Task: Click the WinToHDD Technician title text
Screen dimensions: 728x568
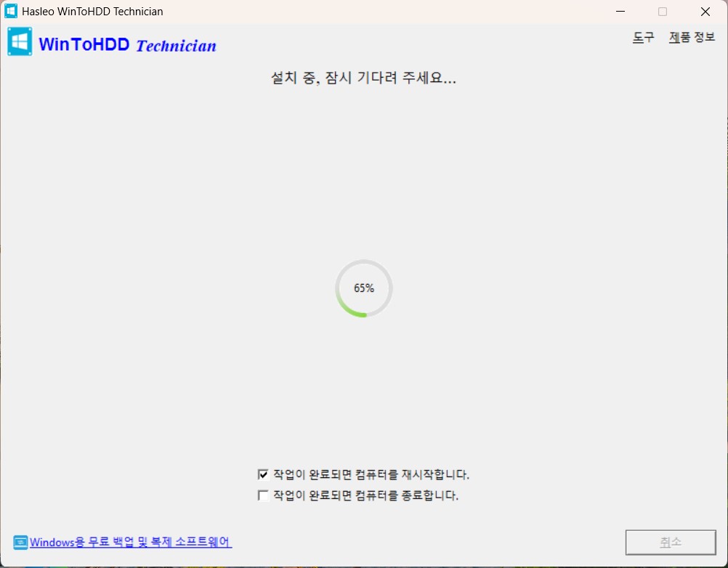Action: (128, 44)
